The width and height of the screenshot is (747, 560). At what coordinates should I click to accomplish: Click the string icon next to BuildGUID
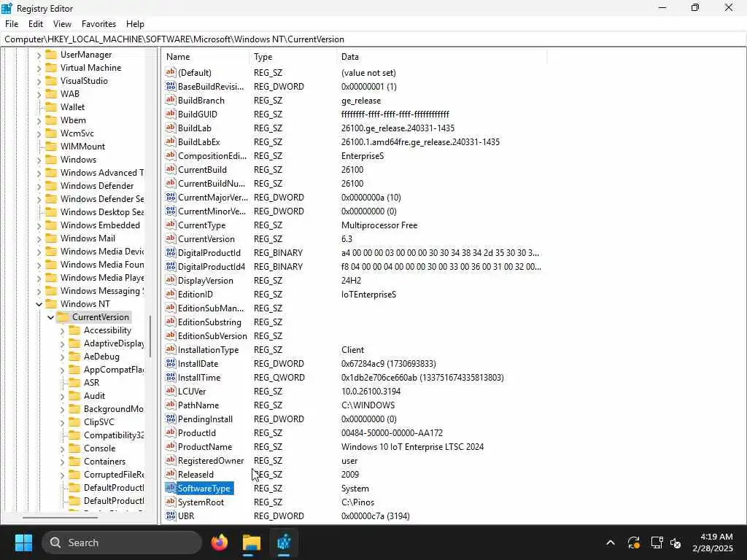click(x=171, y=114)
